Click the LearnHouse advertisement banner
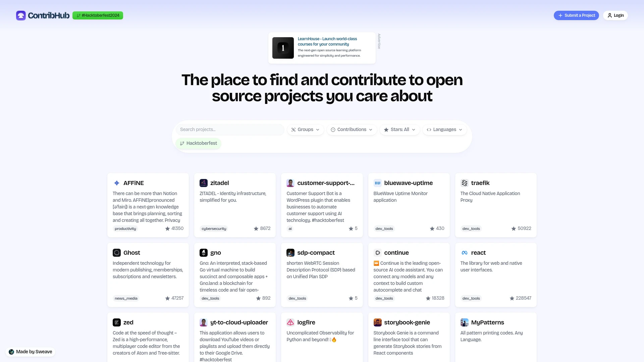Image resolution: width=644 pixels, height=362 pixels. click(x=322, y=48)
